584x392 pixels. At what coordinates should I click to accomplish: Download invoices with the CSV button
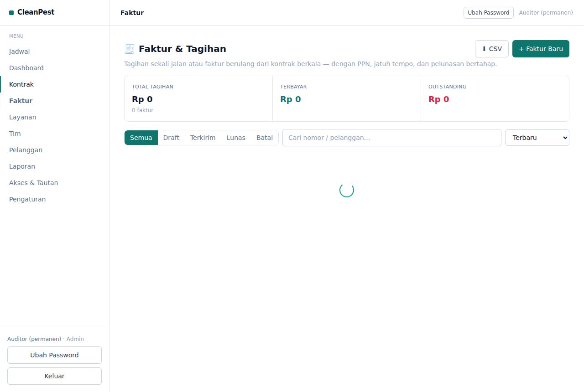tap(492, 49)
